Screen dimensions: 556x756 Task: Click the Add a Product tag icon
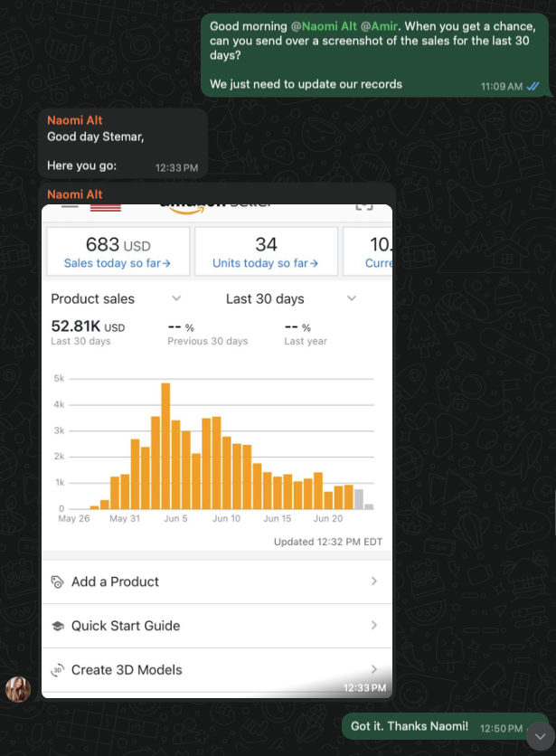tap(58, 582)
